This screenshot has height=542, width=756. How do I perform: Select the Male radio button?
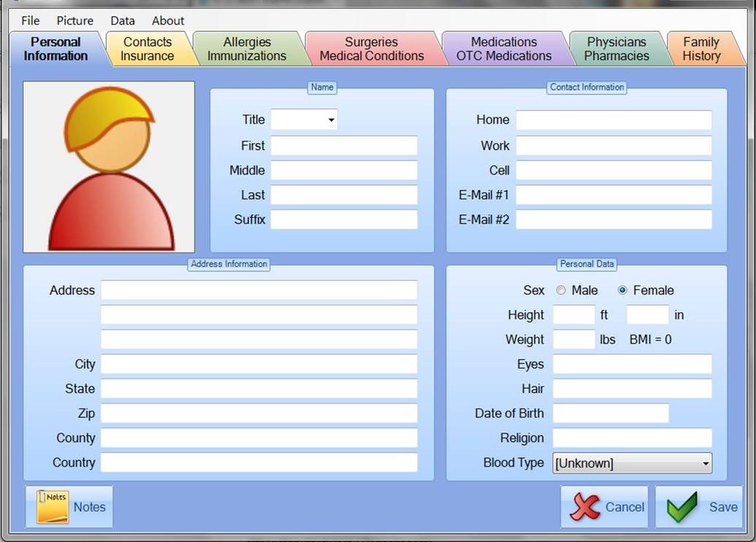pos(561,290)
